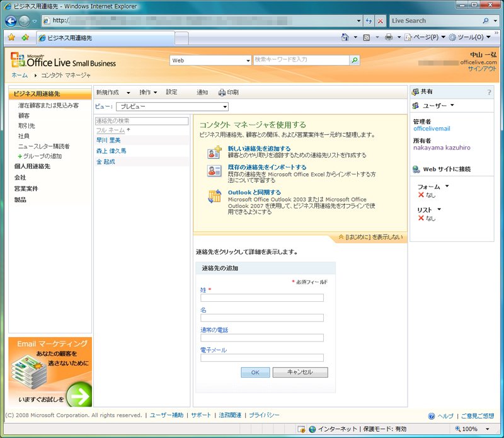Click the 姓 input field

262,298
